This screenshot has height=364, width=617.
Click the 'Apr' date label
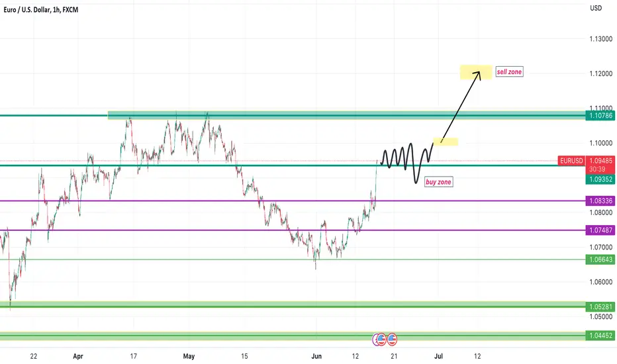[x=78, y=356]
